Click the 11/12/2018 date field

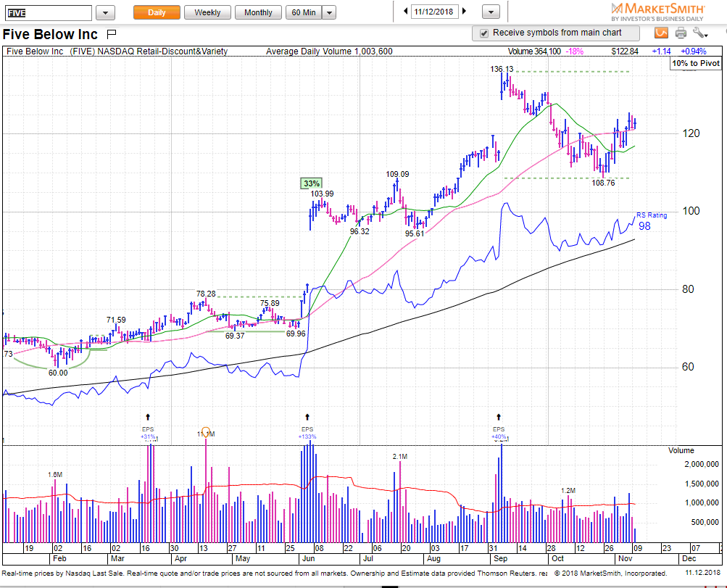point(434,12)
